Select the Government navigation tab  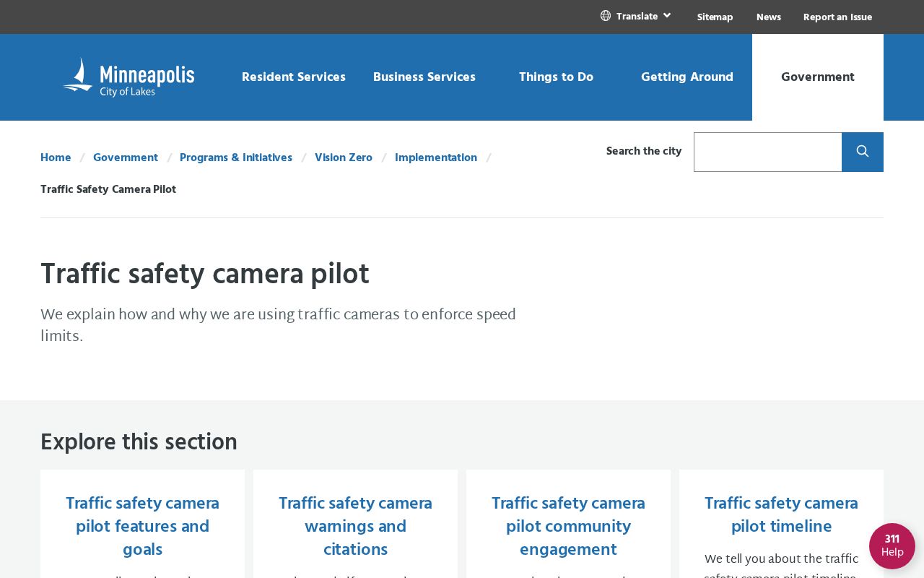[818, 77]
